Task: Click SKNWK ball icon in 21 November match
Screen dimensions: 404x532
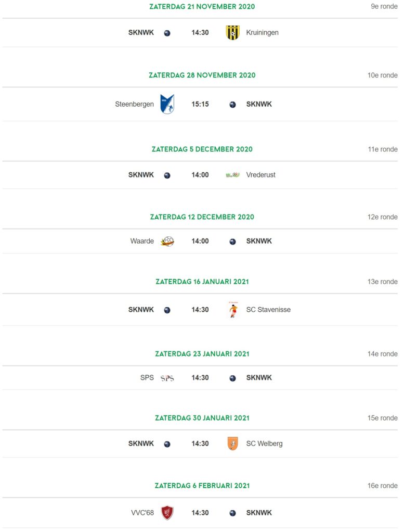Action: coord(167,33)
